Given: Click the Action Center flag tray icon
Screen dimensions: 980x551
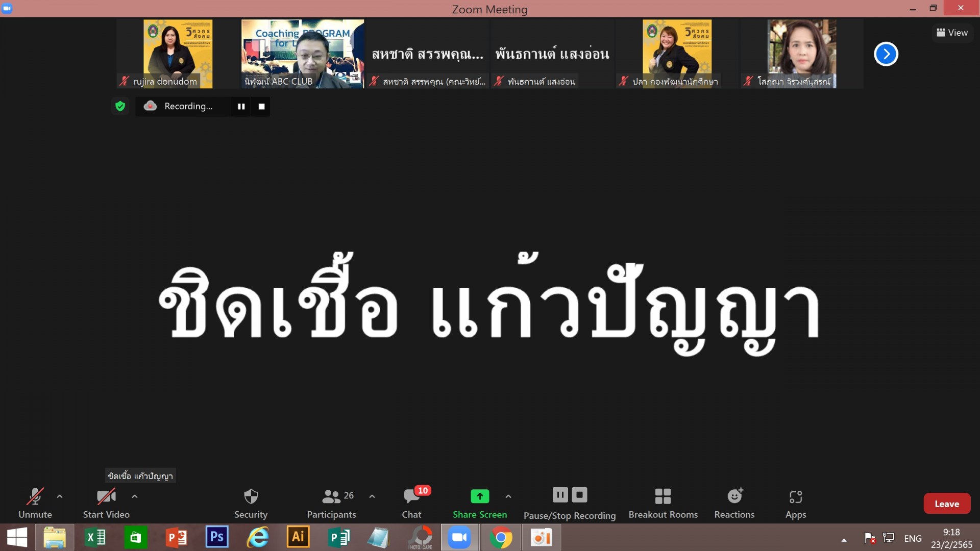Looking at the screenshot, I should pos(870,538).
